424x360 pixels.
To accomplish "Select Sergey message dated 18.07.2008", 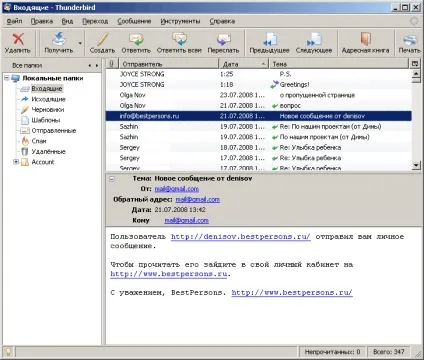I will tap(259, 147).
